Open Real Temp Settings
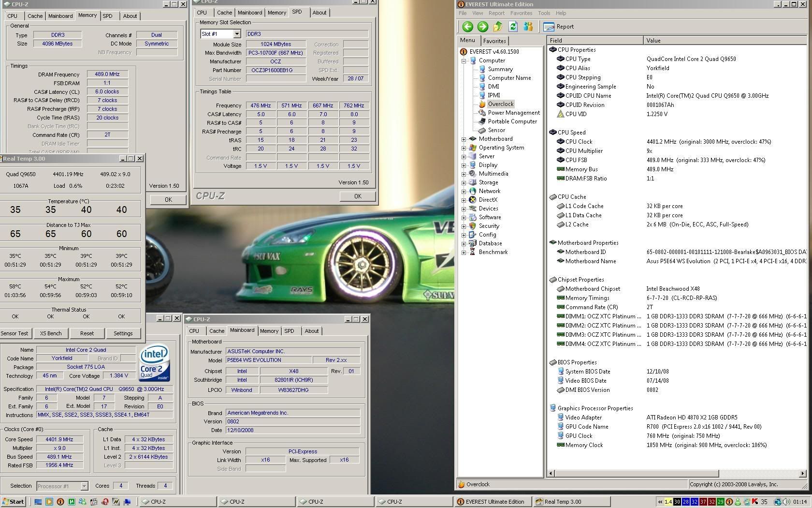This screenshot has height=508, width=812. click(x=123, y=333)
